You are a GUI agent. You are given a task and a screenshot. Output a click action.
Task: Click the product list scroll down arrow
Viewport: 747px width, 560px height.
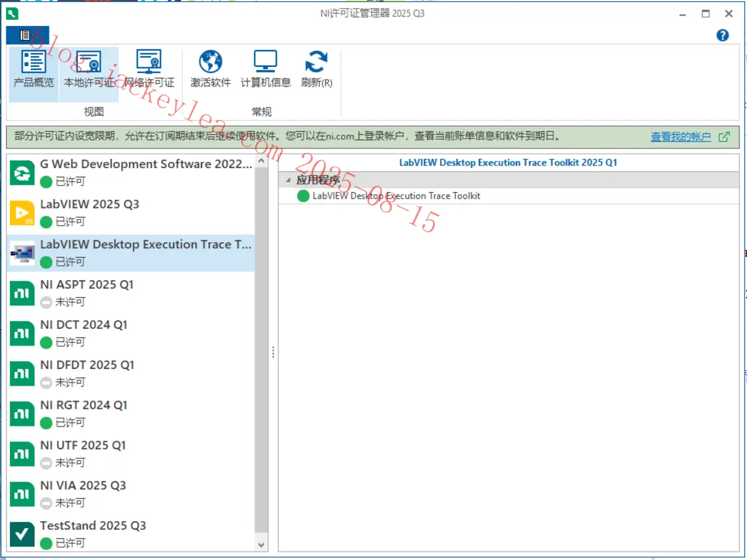[261, 545]
